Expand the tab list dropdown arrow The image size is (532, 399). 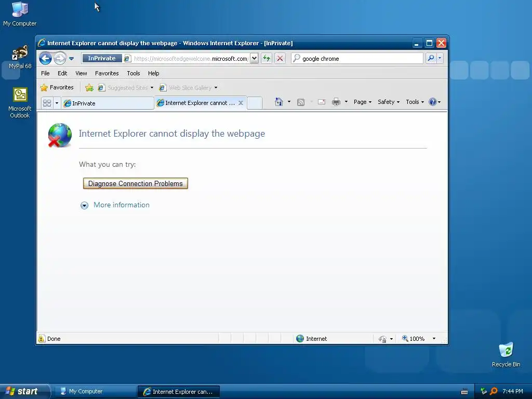tap(57, 103)
